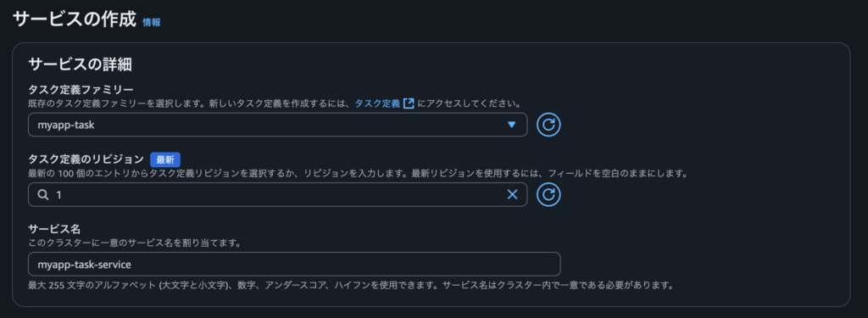Viewport: 868px width, 318px height.
Task: Focus the revision search field containing 1
Action: click(277, 194)
